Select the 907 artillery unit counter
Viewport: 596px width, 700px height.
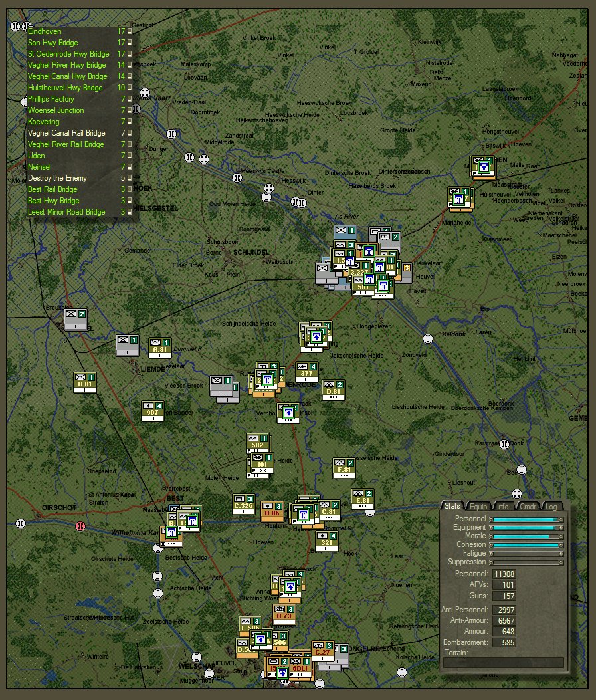click(x=153, y=411)
